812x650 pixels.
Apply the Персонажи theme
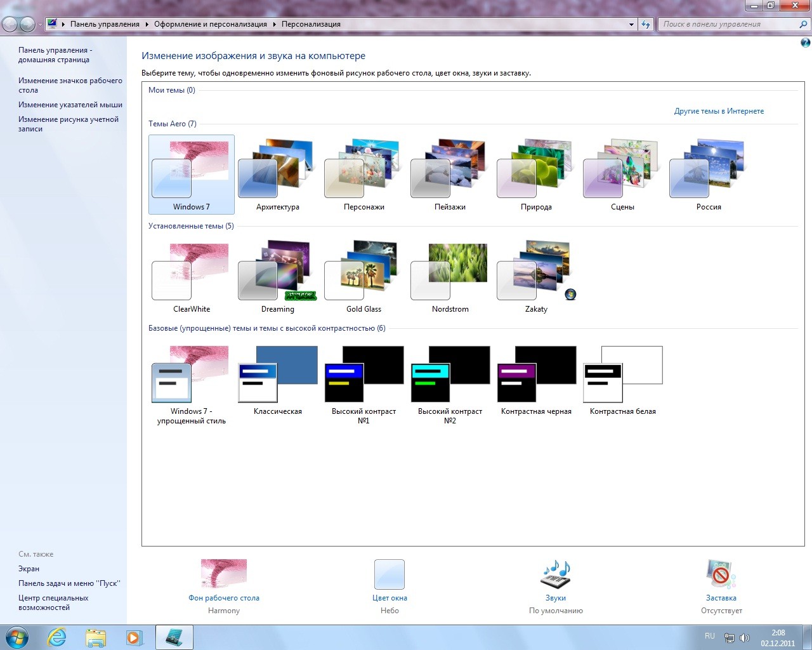364,175
